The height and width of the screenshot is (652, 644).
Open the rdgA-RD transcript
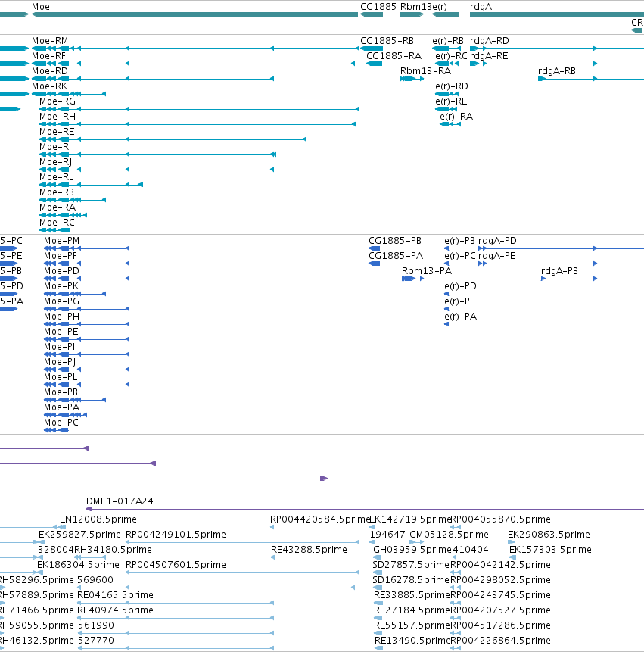(490, 41)
